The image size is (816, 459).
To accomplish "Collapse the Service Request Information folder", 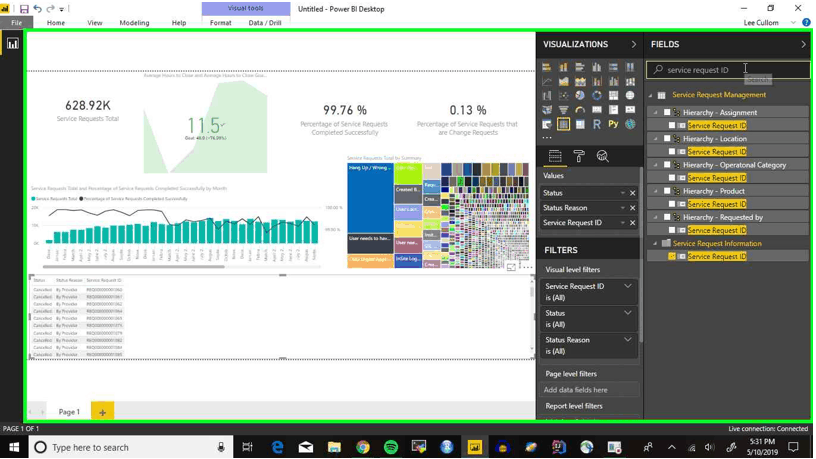I will 656,243.
